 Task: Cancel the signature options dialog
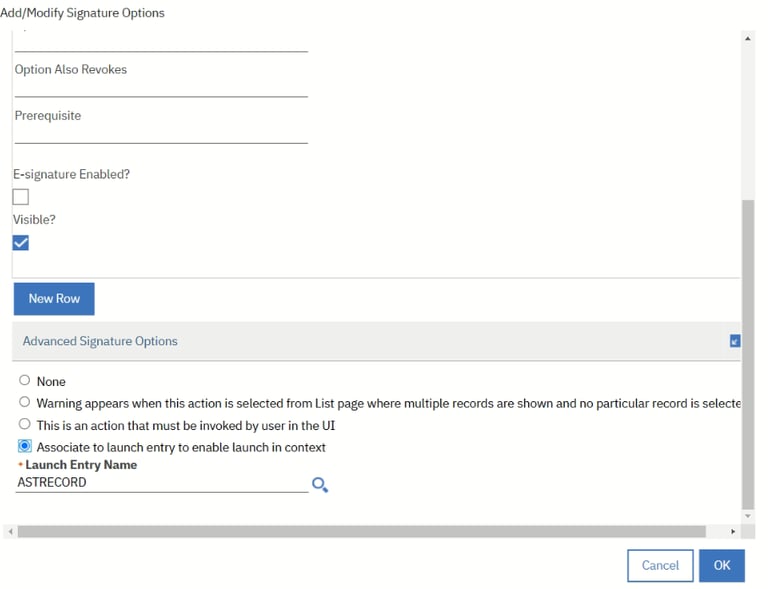[x=660, y=565]
